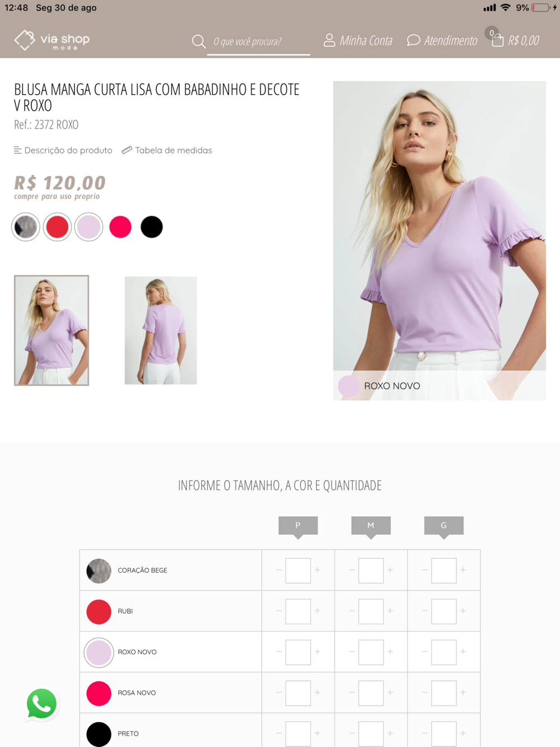View the back-view product thumbnail
The height and width of the screenshot is (747, 560).
[161, 330]
